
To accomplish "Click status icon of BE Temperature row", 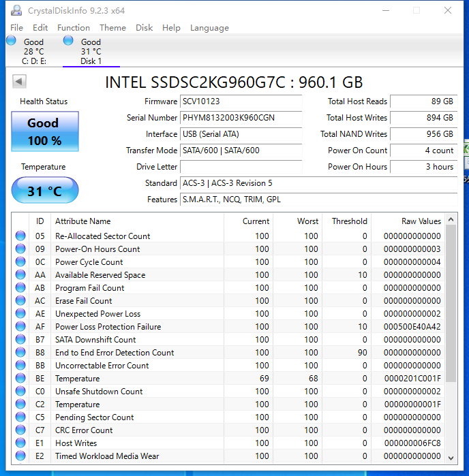I will (x=20, y=378).
